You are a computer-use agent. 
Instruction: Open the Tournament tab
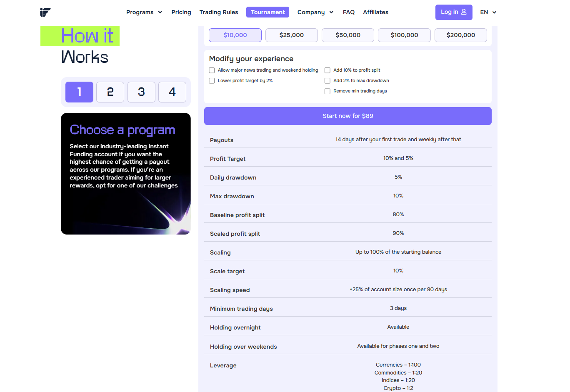pyautogui.click(x=267, y=12)
